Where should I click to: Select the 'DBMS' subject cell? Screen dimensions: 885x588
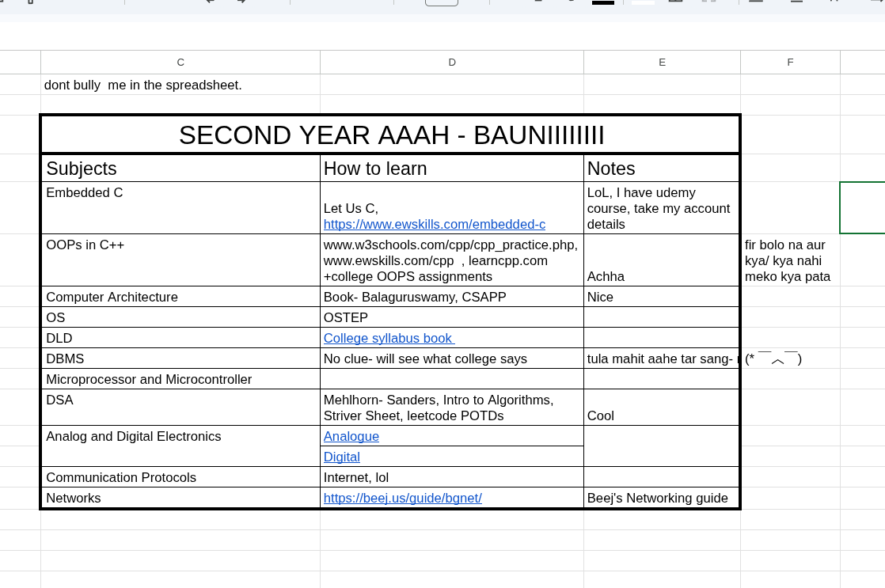180,358
